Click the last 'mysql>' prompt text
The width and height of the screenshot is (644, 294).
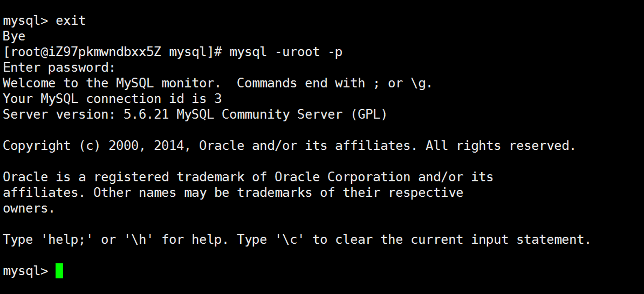26,271
